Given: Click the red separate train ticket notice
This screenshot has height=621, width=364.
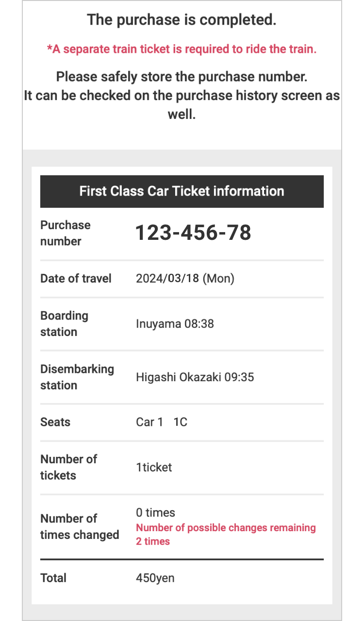Looking at the screenshot, I should tap(182, 49).
